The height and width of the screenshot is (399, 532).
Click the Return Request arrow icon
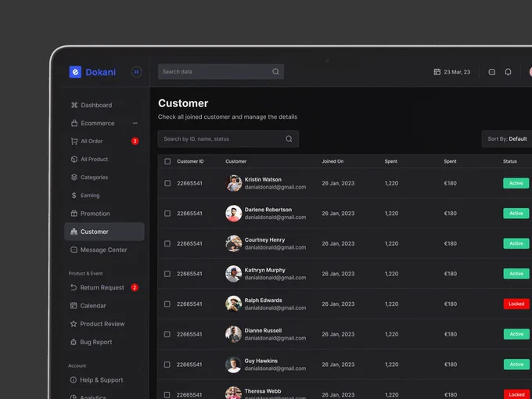(74, 287)
